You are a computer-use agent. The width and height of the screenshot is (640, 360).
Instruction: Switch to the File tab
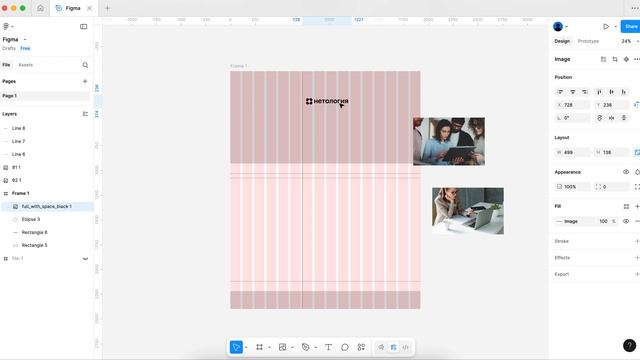(6, 65)
